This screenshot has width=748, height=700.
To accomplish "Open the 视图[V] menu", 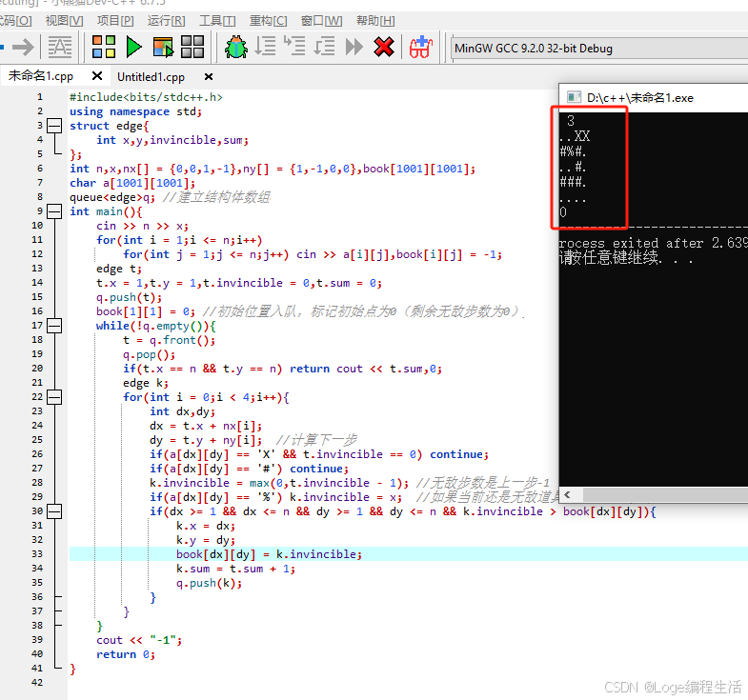I will click(64, 21).
